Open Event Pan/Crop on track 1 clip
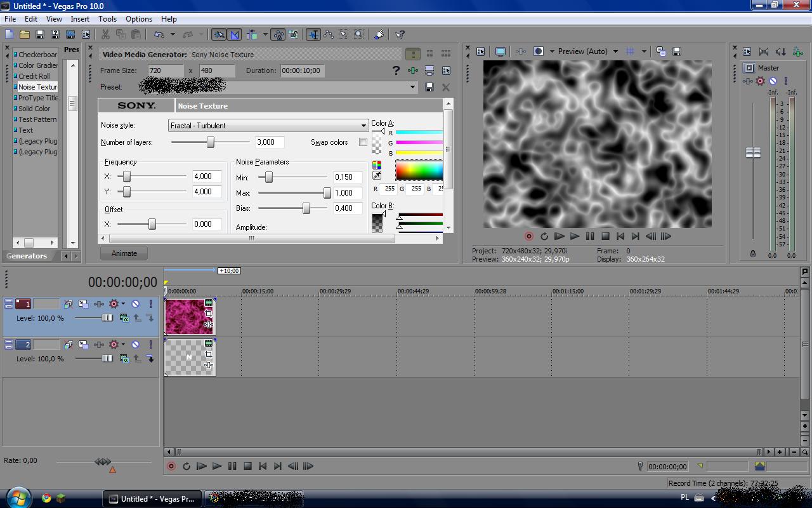The width and height of the screenshot is (812, 508). (x=208, y=314)
